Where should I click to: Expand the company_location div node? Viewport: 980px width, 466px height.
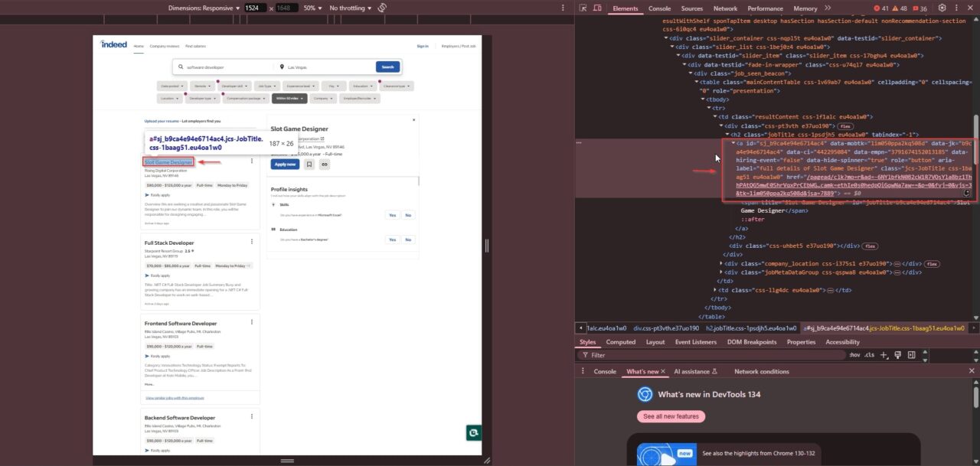(x=723, y=263)
